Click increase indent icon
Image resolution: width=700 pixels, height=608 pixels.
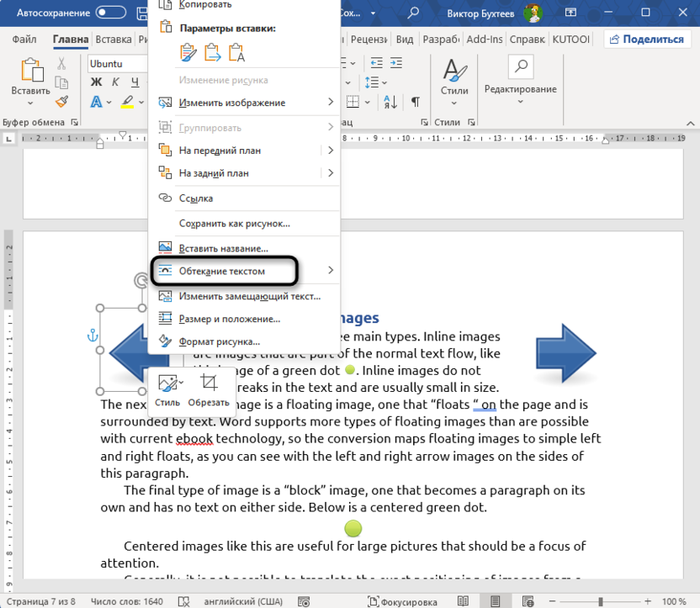pyautogui.click(x=396, y=63)
